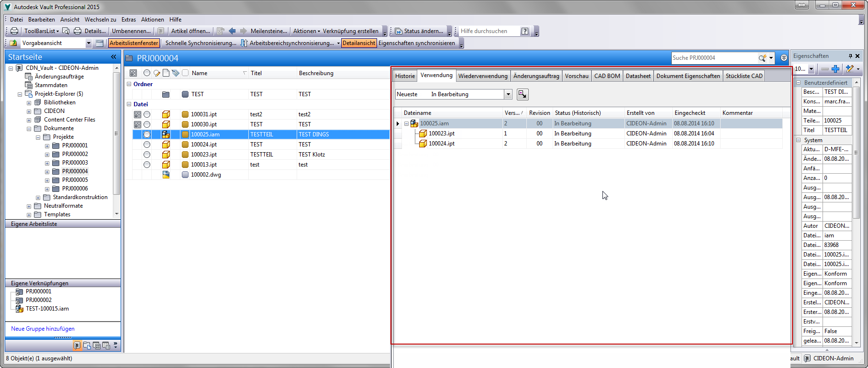This screenshot has width=868, height=368.
Task: Click the edit properties pencil icon
Action: 850,69
